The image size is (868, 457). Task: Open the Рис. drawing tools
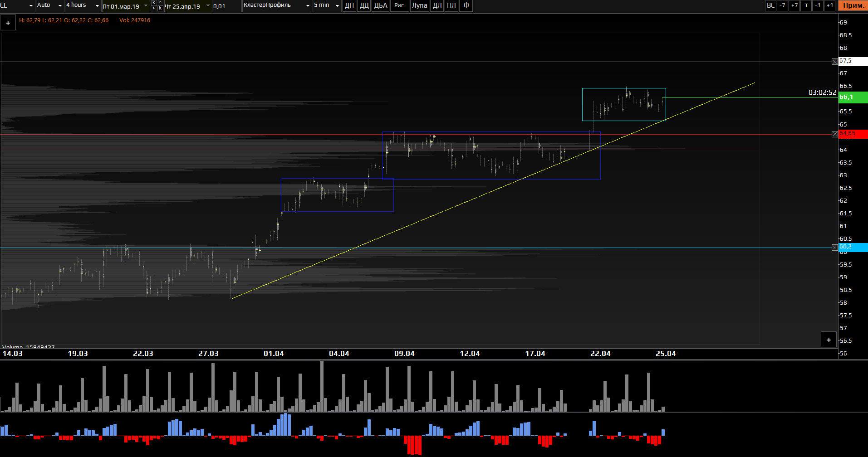click(x=399, y=6)
